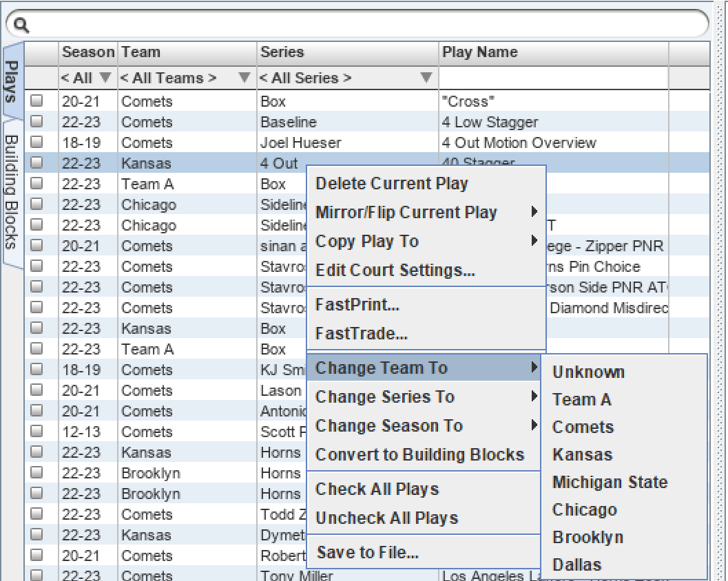Viewport: 728px width, 581px height.
Task: Expand the "Mirror/Flip Current Play" submenu
Action: point(406,213)
